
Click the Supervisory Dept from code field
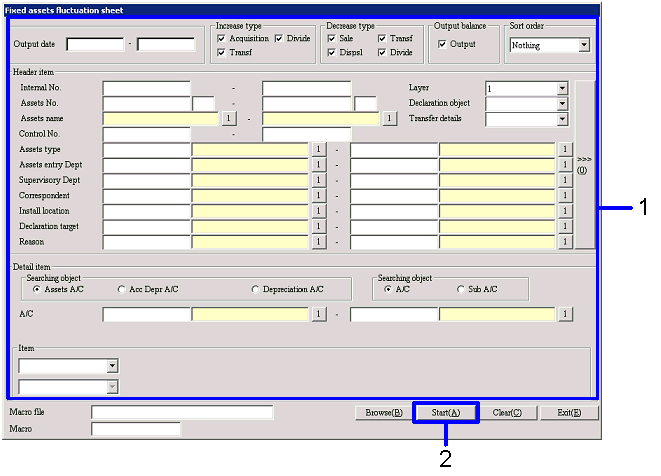coord(146,181)
